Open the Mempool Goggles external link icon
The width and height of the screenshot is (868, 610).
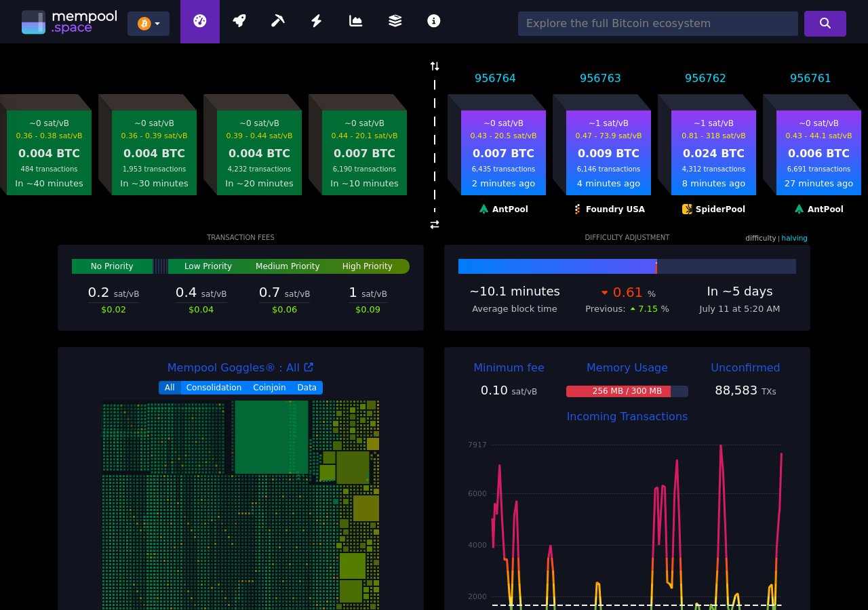click(309, 367)
